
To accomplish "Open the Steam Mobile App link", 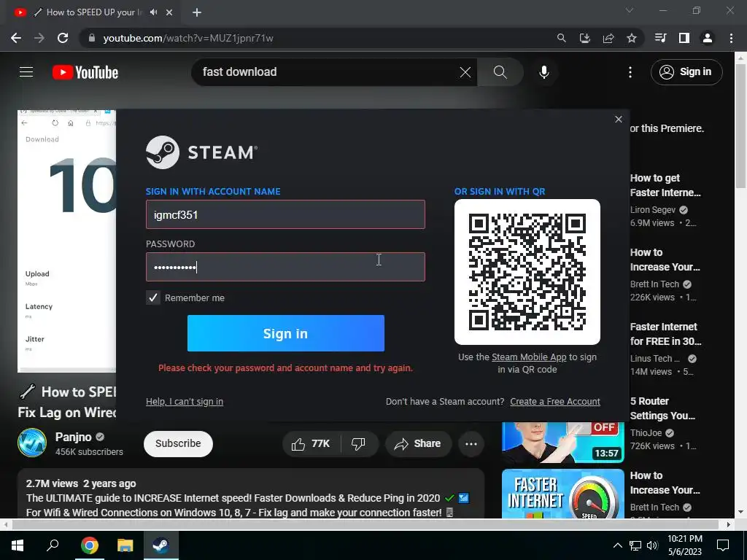I will point(529,357).
